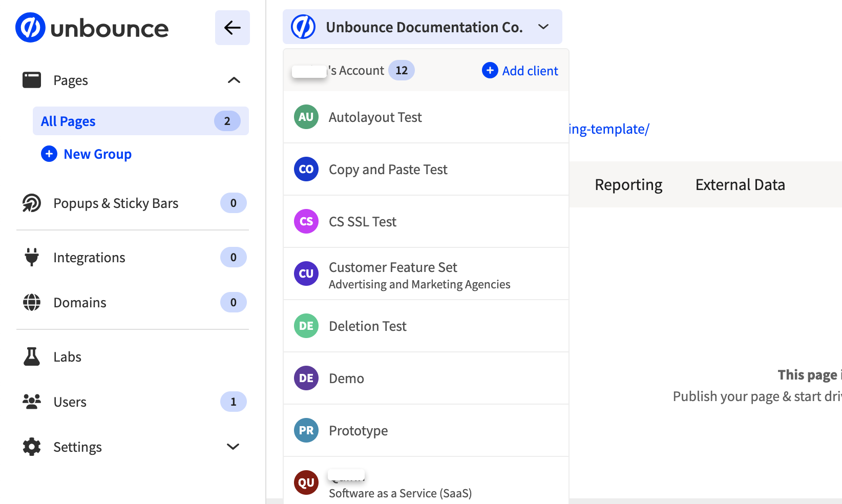The width and height of the screenshot is (842, 504).
Task: Open the Users section
Action: click(70, 402)
